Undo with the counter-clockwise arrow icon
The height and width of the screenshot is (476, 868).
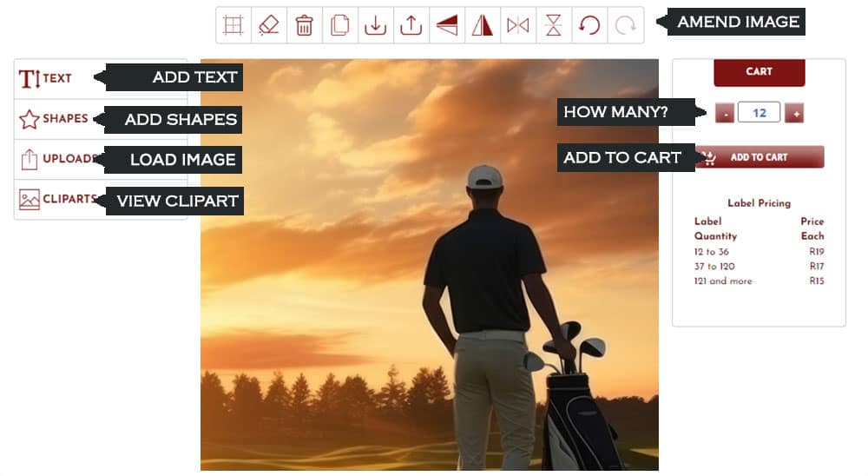coord(589,25)
